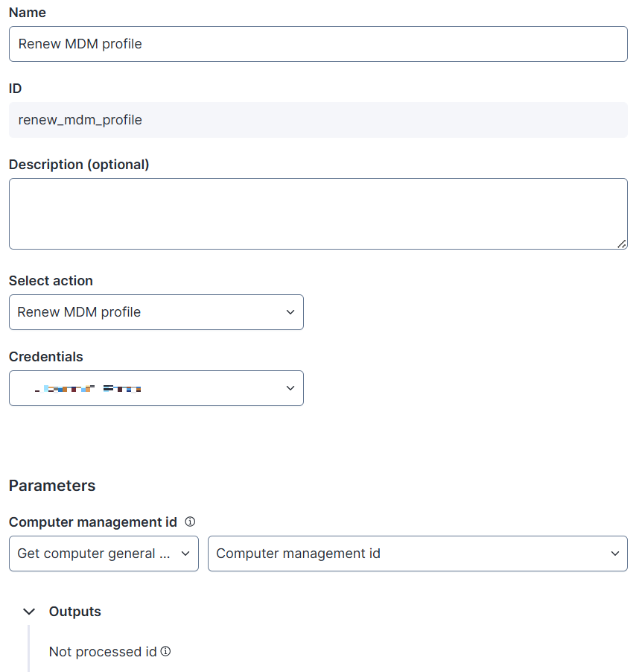
Task: Click the Name field label
Action: [28, 13]
